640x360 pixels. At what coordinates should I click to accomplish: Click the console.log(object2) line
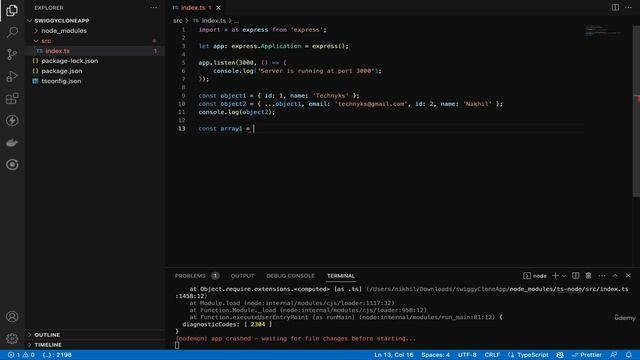tap(237, 112)
